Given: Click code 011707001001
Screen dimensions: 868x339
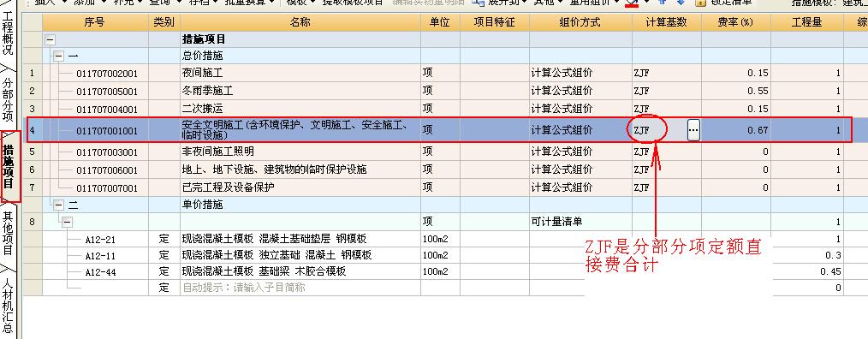Looking at the screenshot, I should pos(107,131).
